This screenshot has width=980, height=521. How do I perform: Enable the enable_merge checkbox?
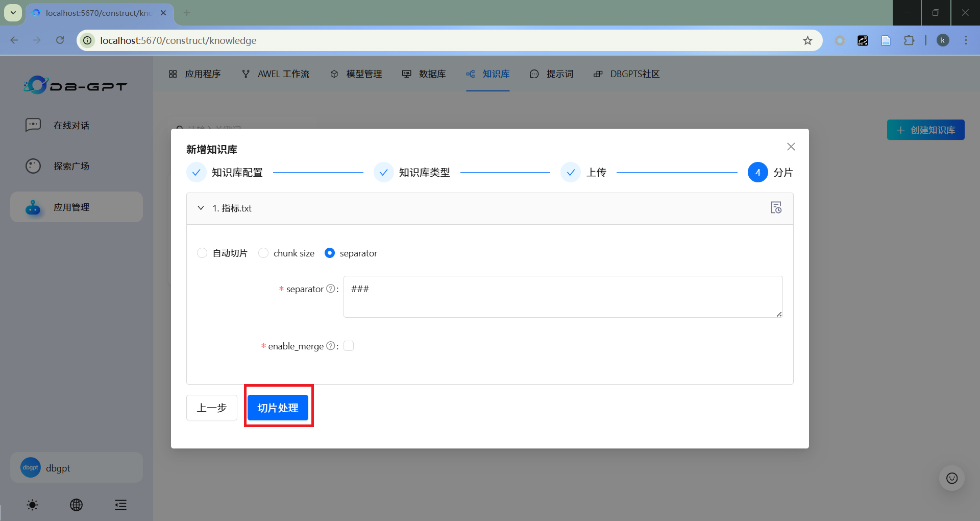click(x=349, y=346)
